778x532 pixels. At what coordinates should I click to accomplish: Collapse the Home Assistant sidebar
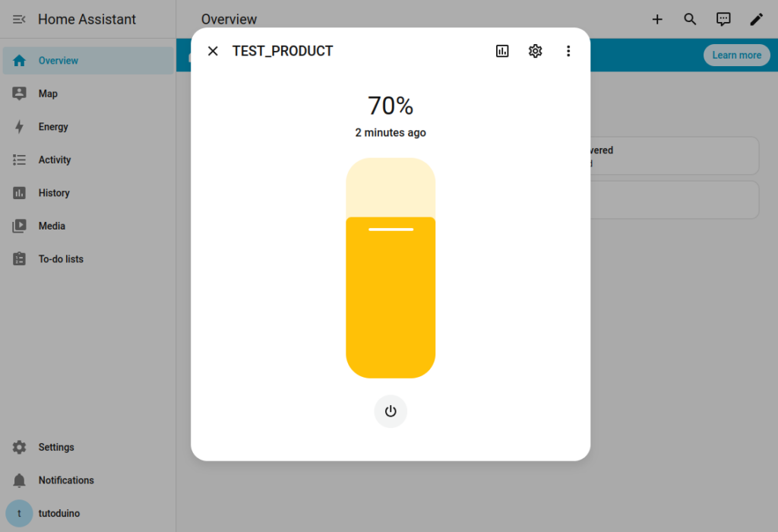pyautogui.click(x=20, y=19)
